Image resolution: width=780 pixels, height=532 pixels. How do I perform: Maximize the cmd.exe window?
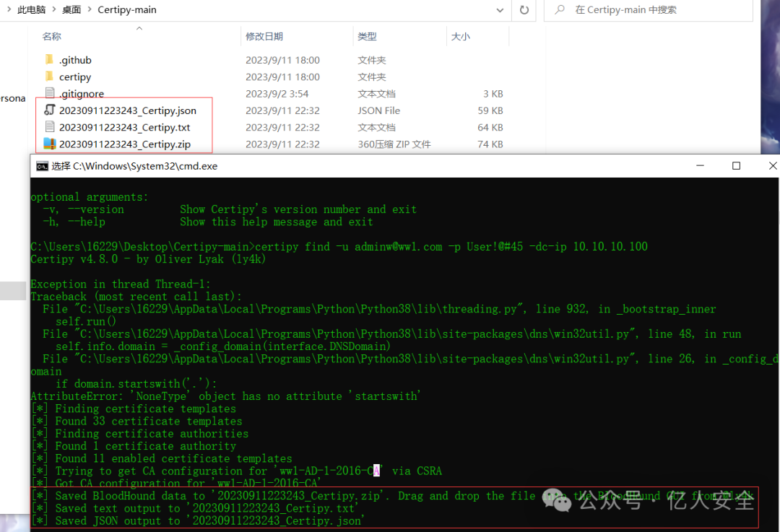pos(736,165)
